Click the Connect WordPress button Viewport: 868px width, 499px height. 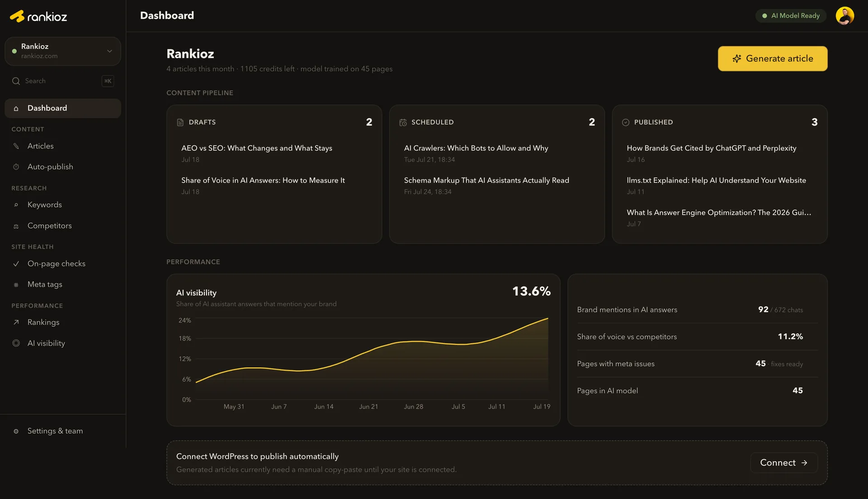click(784, 463)
